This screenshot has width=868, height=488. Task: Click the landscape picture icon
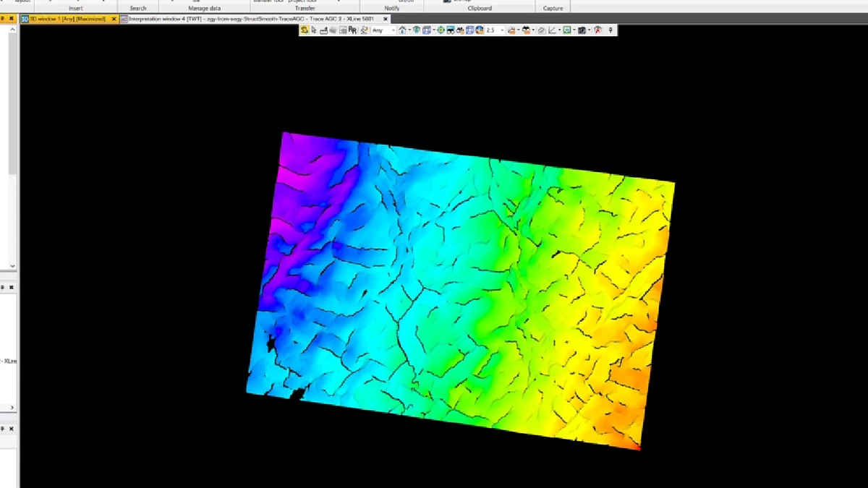pos(451,30)
